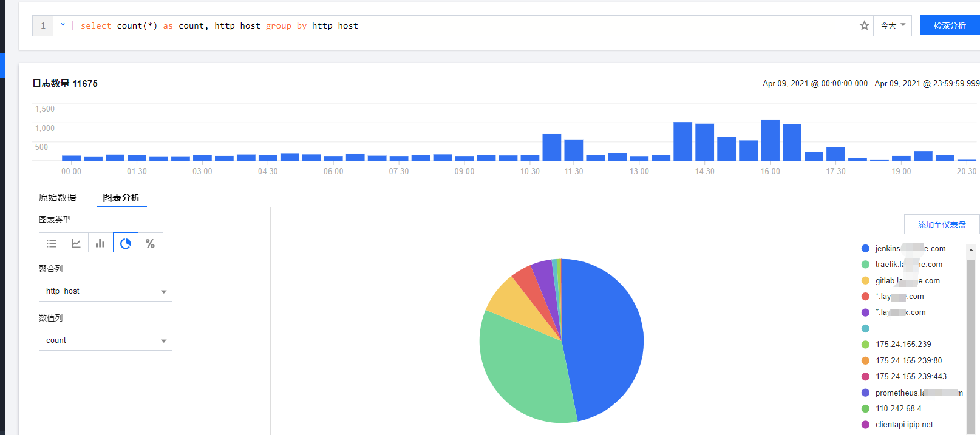This screenshot has height=435, width=980.
Task: Click legend entry 175.24.155.239:443
Action: (x=905, y=376)
